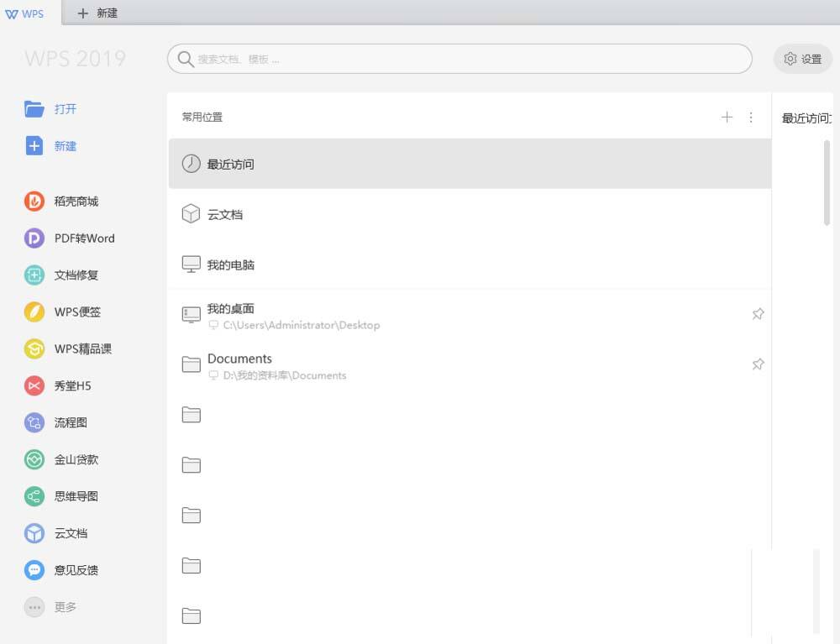Open the Documents folder location

click(470, 365)
